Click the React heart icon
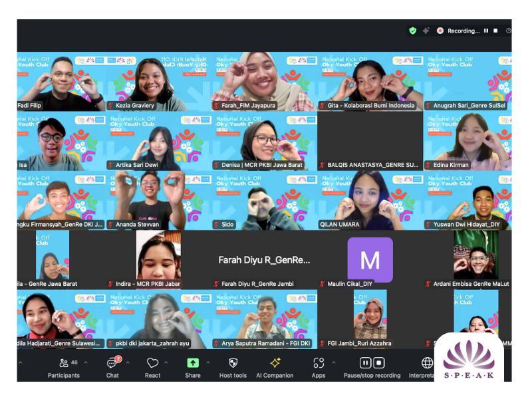 click(152, 363)
